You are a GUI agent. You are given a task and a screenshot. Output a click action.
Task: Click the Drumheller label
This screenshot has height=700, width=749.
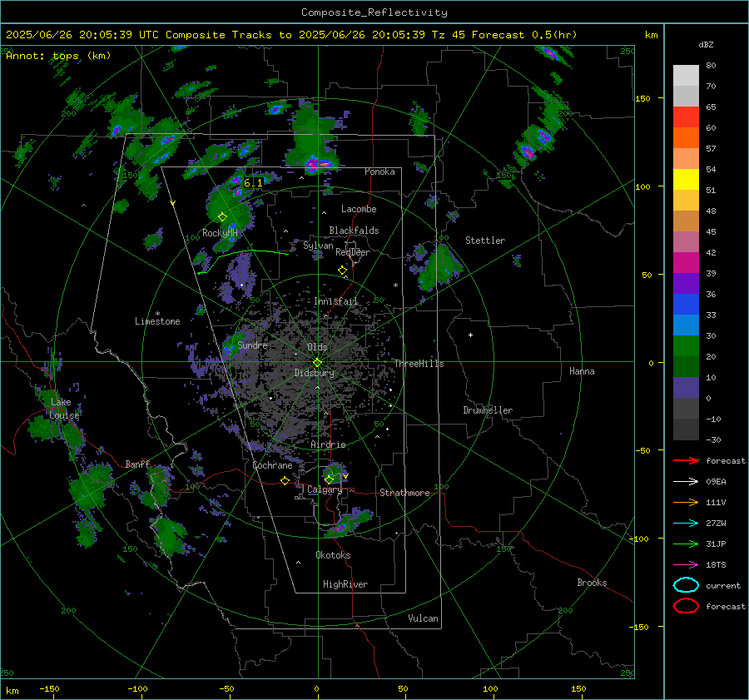488,410
